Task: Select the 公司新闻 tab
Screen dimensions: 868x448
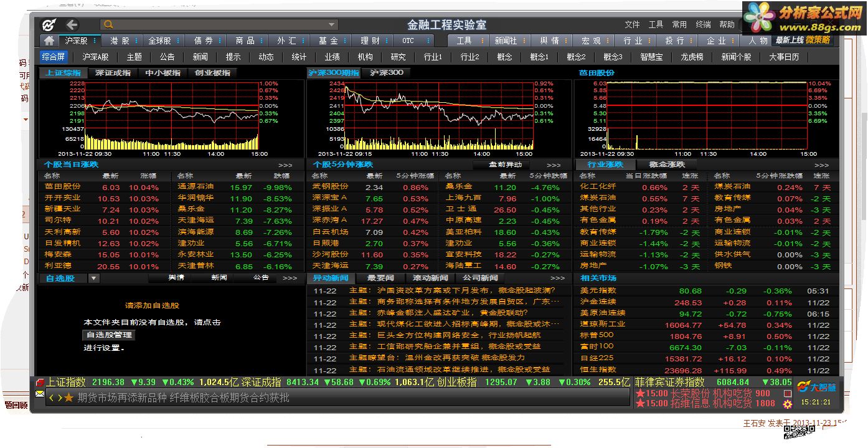Action: (480, 278)
